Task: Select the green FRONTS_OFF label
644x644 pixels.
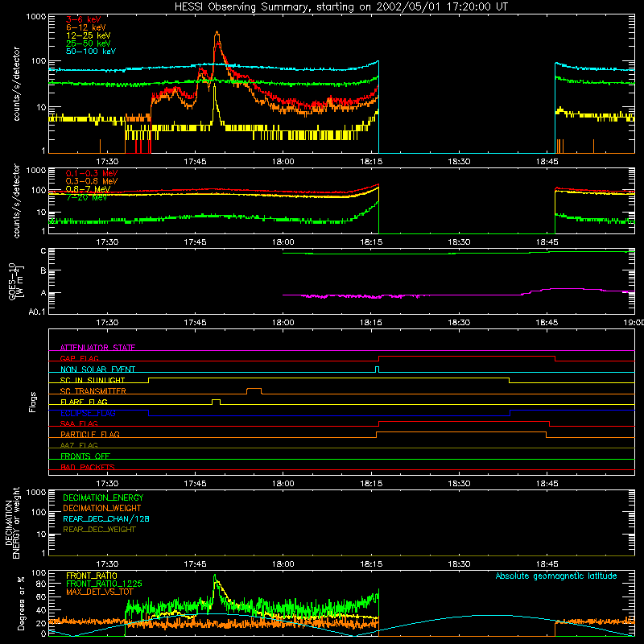Action: click(85, 456)
